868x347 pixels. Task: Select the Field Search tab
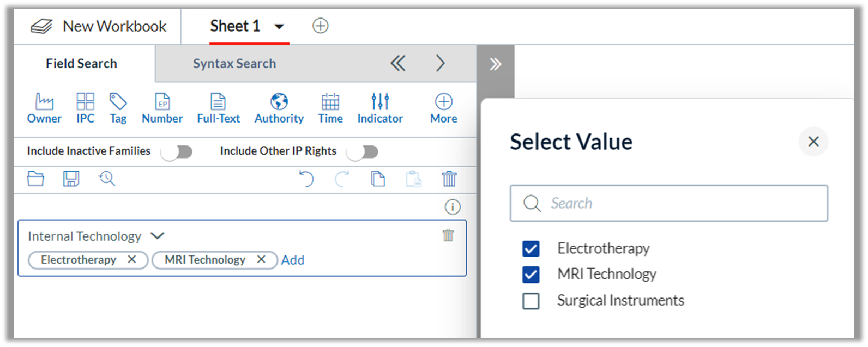[81, 64]
